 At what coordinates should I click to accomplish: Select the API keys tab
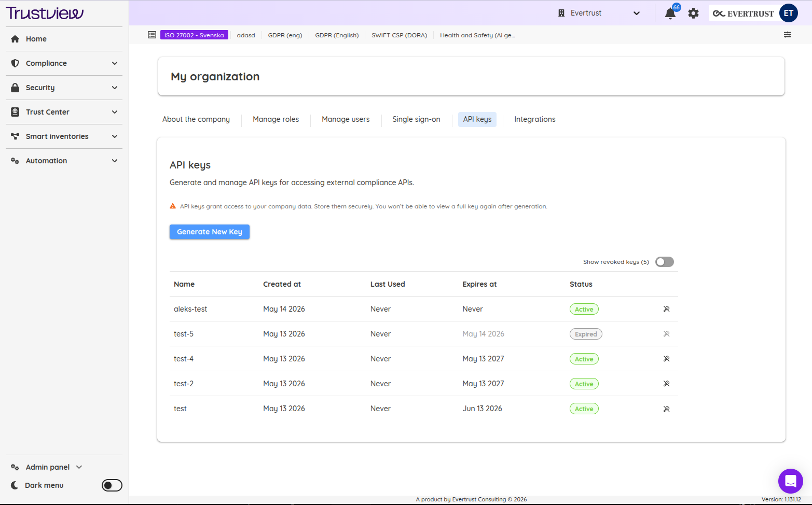(x=477, y=119)
